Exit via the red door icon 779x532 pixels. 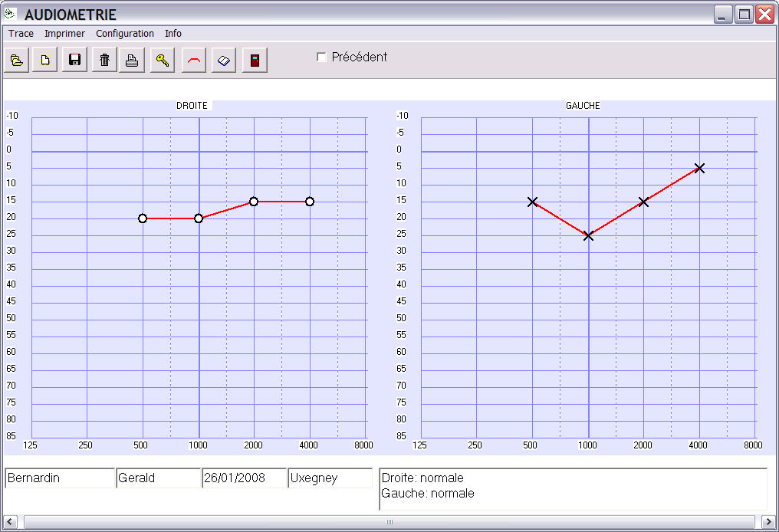pyautogui.click(x=255, y=61)
